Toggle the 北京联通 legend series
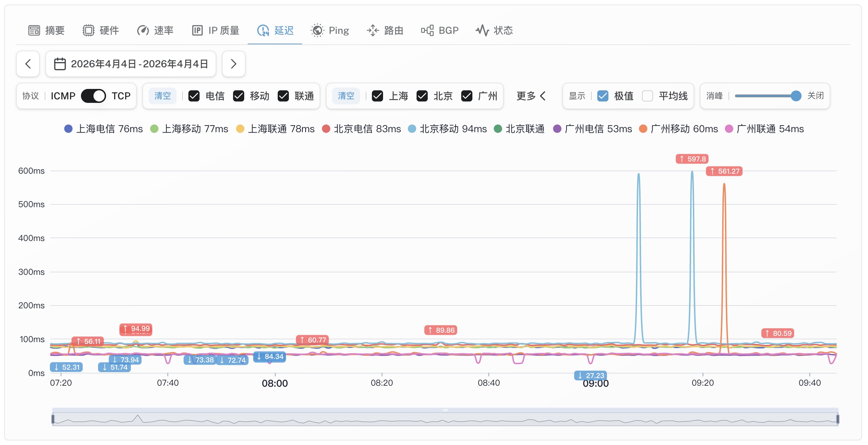 (519, 129)
